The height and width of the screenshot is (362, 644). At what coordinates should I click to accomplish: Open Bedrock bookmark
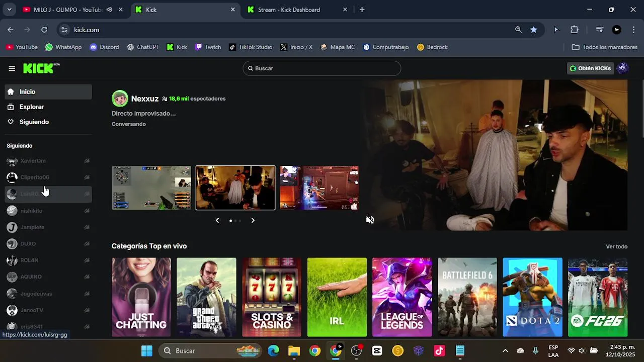point(432,47)
